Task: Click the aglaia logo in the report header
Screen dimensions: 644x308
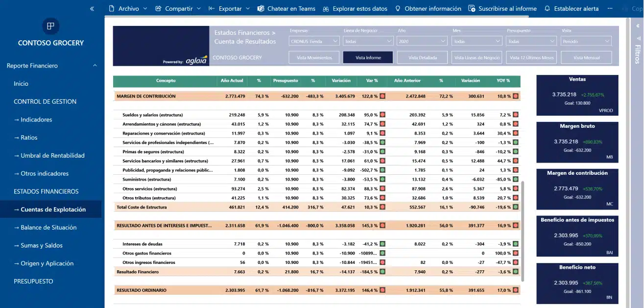Action: [196, 60]
